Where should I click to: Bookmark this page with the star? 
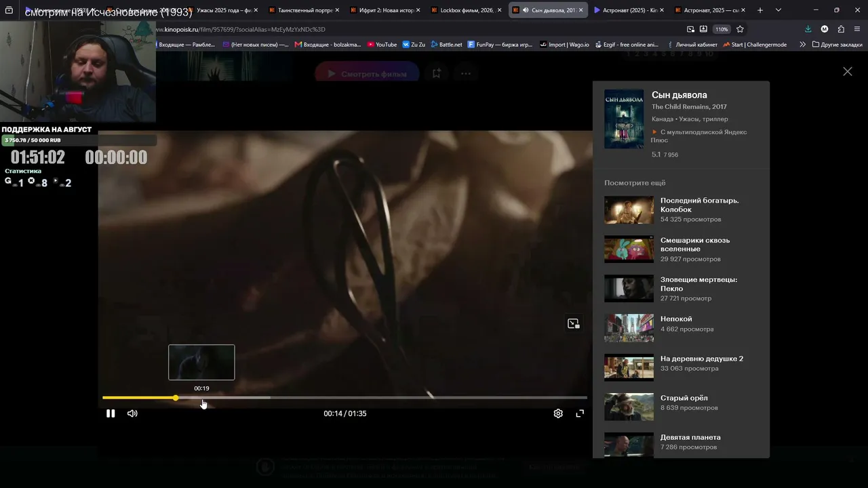click(x=740, y=29)
